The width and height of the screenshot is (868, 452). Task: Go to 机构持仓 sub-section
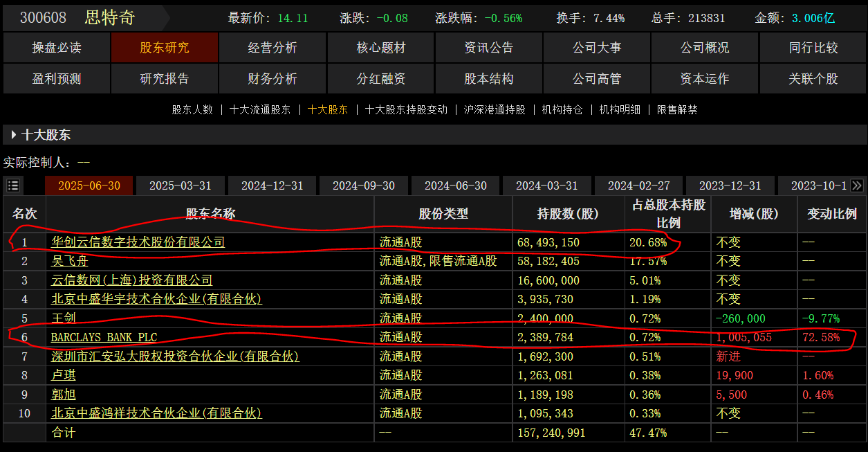click(x=562, y=109)
